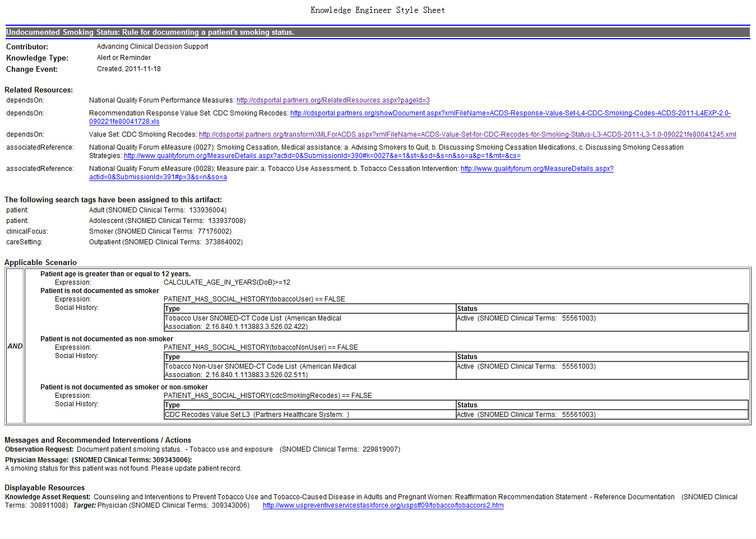Select the Outpatient careSetting tag text
The width and height of the screenshot is (756, 539).
(x=165, y=242)
